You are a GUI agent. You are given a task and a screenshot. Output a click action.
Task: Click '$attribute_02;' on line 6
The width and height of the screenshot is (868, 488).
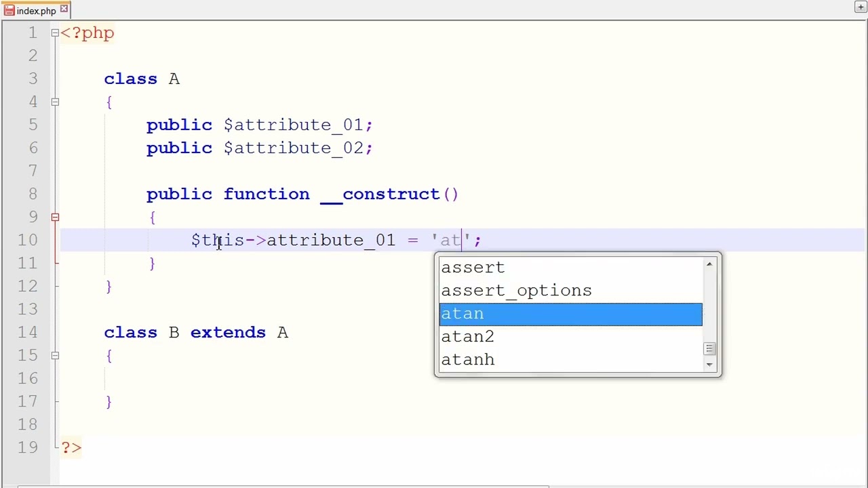(x=298, y=148)
